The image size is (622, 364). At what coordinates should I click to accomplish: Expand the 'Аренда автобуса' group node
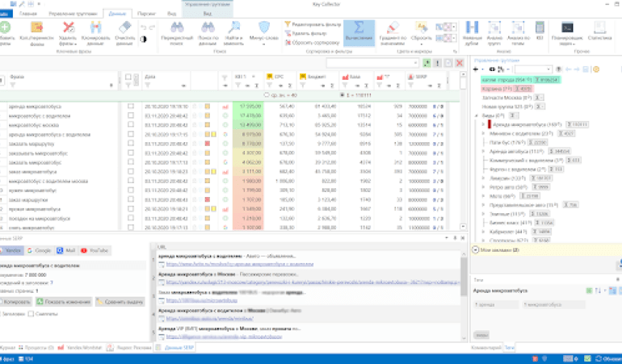coord(483,152)
